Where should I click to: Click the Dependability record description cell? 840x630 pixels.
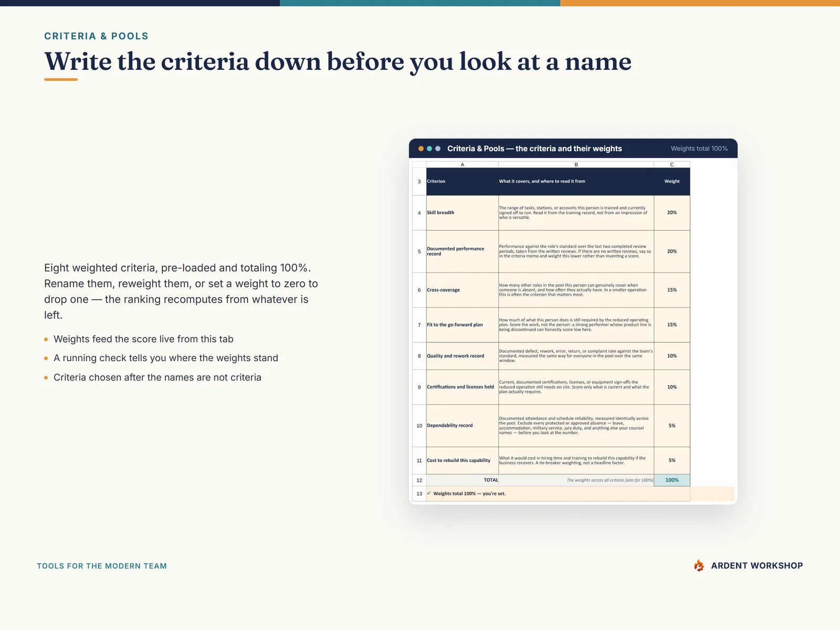tap(576, 426)
